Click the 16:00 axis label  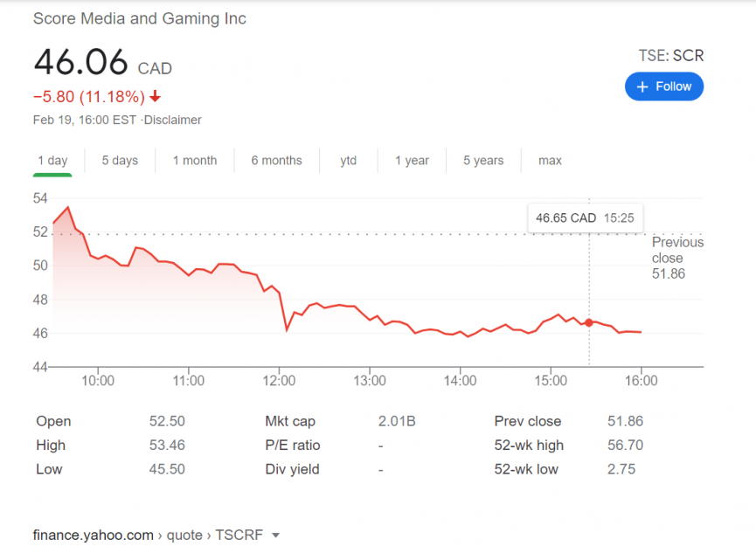[641, 381]
